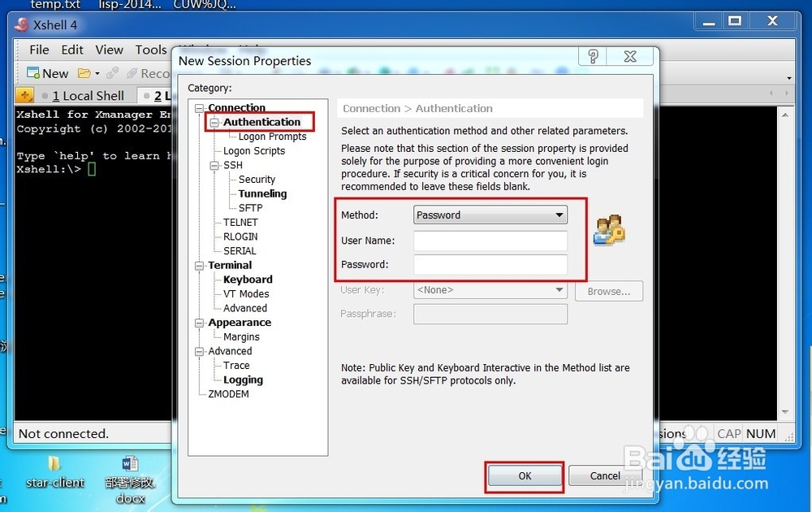Minimize the Xshell 4 window

coord(709,22)
